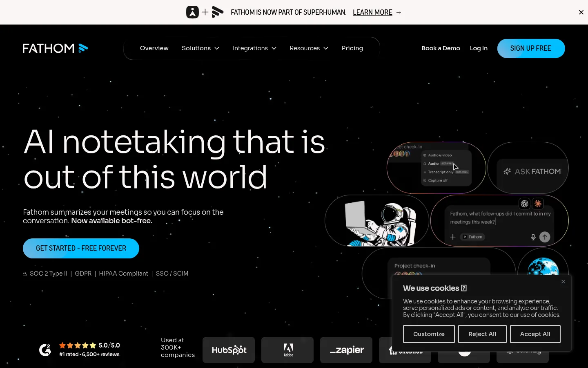Viewport: 588px width, 368px height.
Task: Click the blue planet graphic
Action: pos(543,267)
